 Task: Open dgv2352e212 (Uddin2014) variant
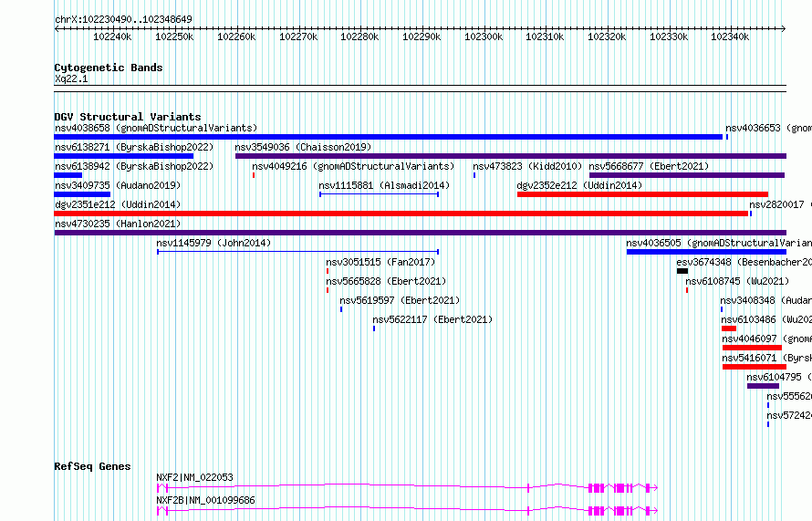click(579, 185)
